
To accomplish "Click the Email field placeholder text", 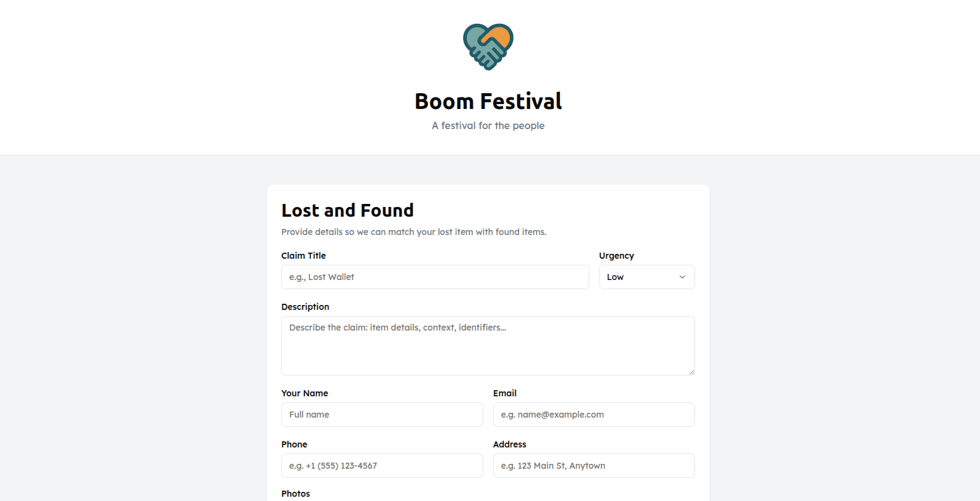I will tap(551, 415).
